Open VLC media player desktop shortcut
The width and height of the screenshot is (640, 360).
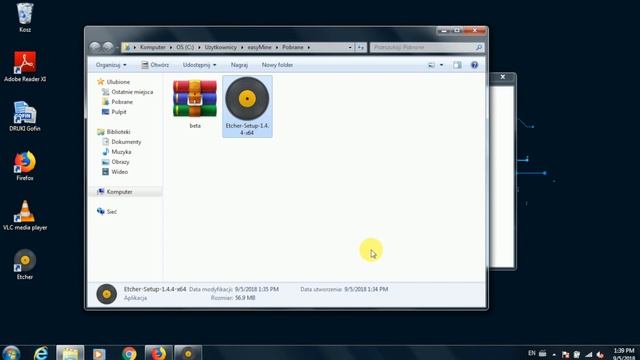pos(25,215)
